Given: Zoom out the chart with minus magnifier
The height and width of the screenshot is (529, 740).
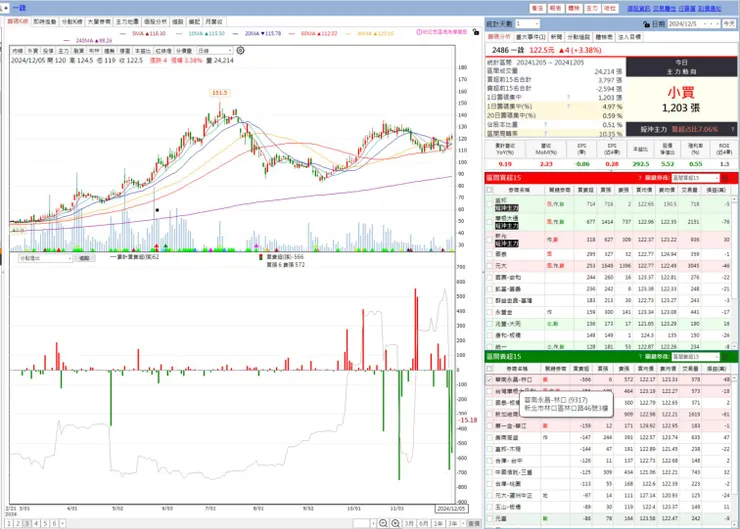Looking at the screenshot, I should [x=383, y=523].
